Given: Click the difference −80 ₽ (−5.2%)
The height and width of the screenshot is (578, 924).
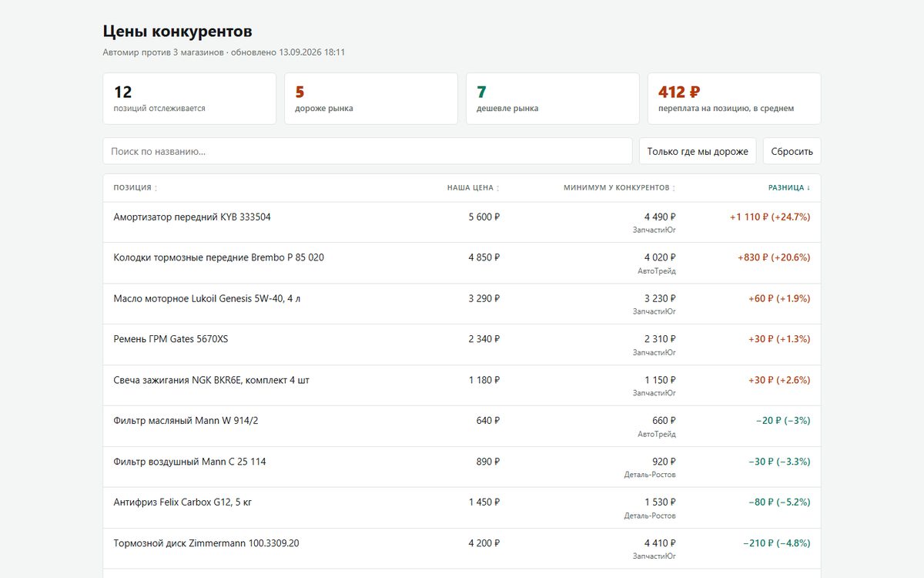Looking at the screenshot, I should [779, 502].
